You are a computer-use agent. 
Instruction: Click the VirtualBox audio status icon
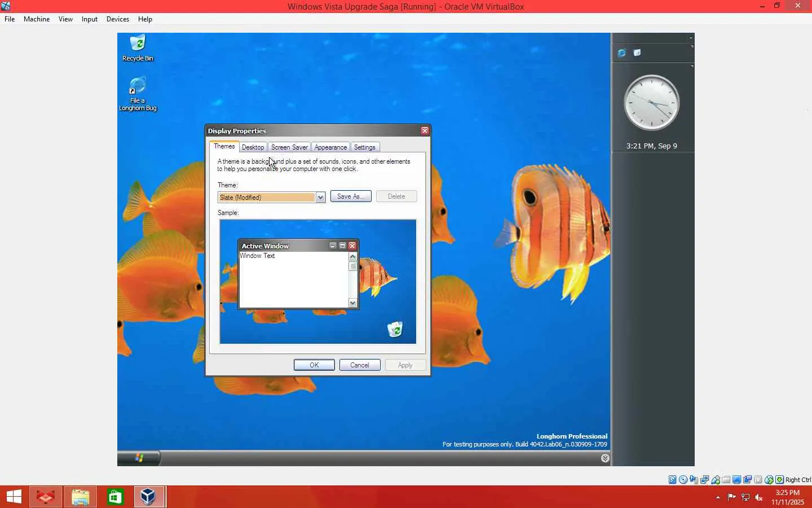[x=694, y=480]
